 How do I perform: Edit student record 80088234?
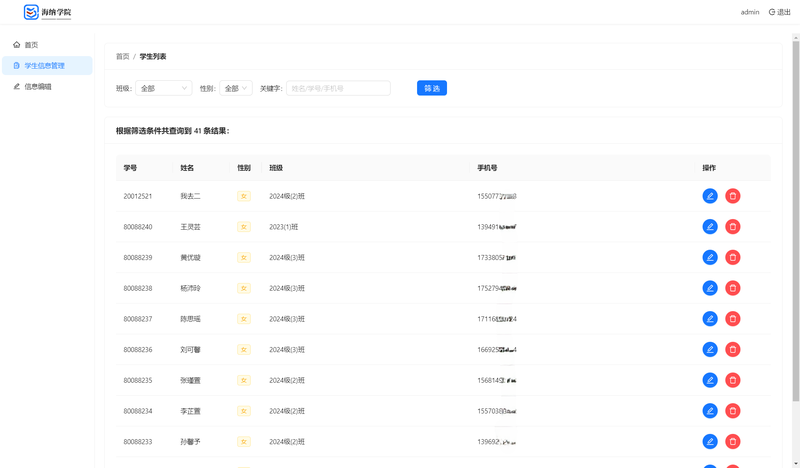pyautogui.click(x=710, y=411)
